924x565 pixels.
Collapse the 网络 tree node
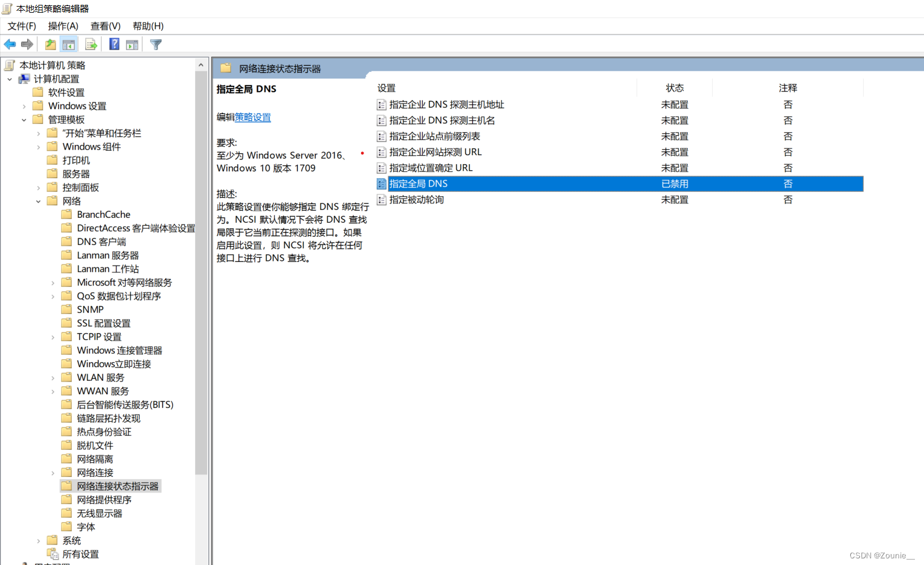click(x=39, y=201)
